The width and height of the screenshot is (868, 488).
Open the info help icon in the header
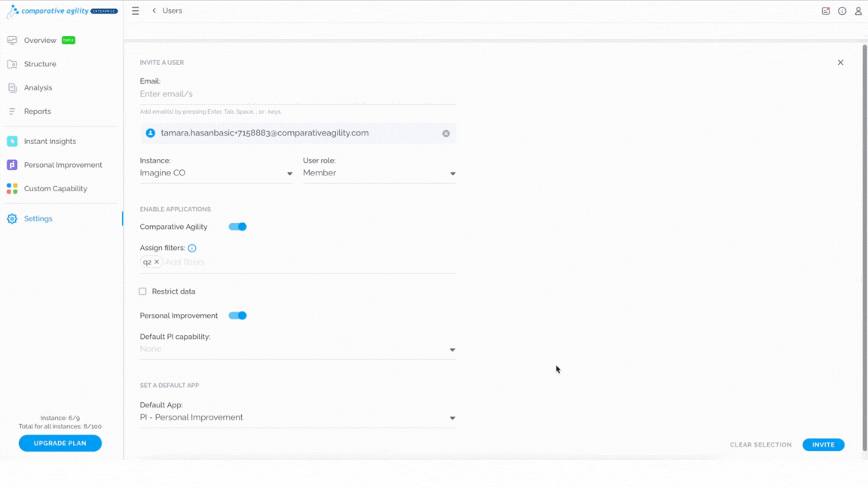[842, 11]
